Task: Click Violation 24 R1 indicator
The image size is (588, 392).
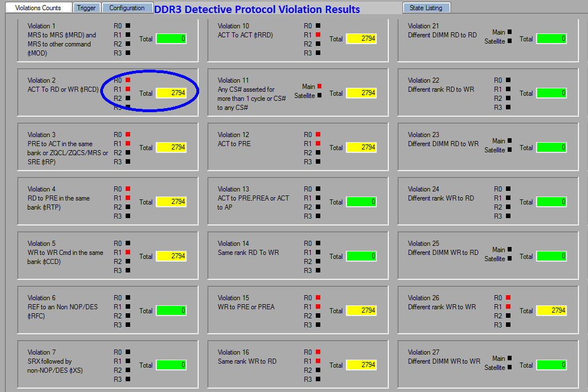Action: click(x=508, y=198)
